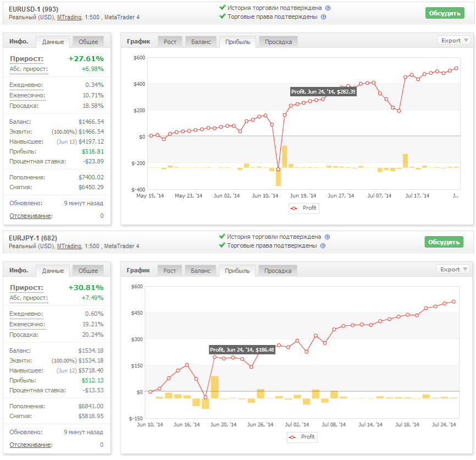Click Отслеживание link in EURUSD-1 panel
The image size is (476, 460).
[31, 216]
